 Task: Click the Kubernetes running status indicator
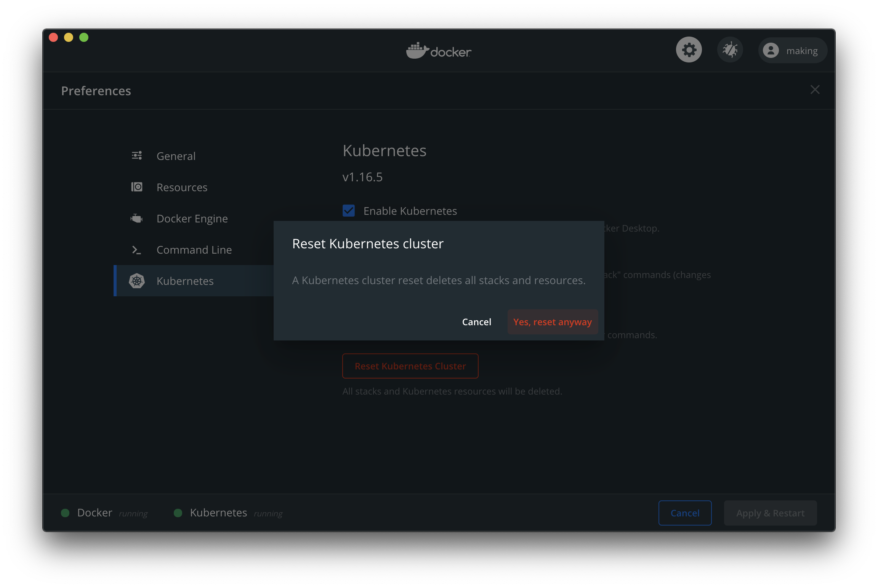(x=178, y=513)
